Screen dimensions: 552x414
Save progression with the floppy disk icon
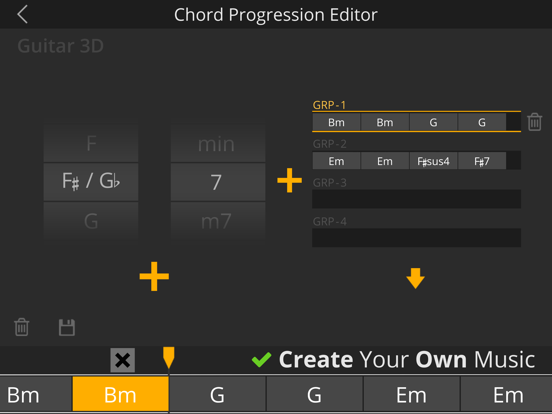[67, 327]
